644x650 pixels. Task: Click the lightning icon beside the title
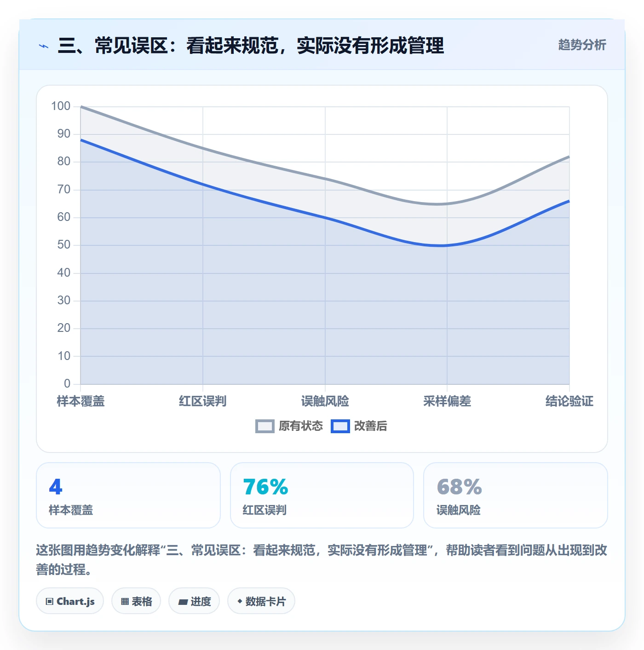(44, 46)
